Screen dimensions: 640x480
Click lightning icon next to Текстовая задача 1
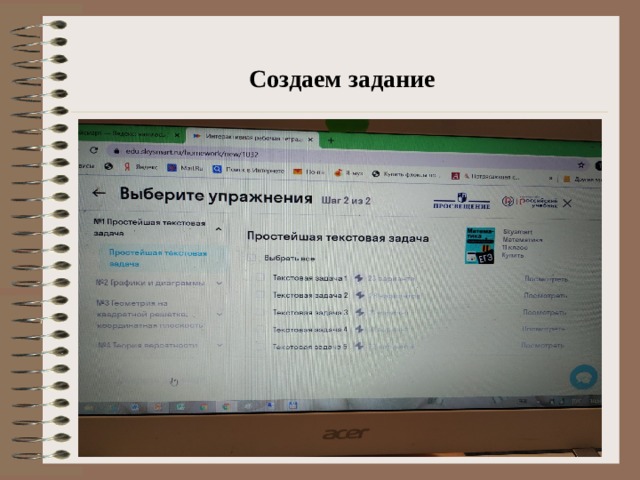pos(359,278)
